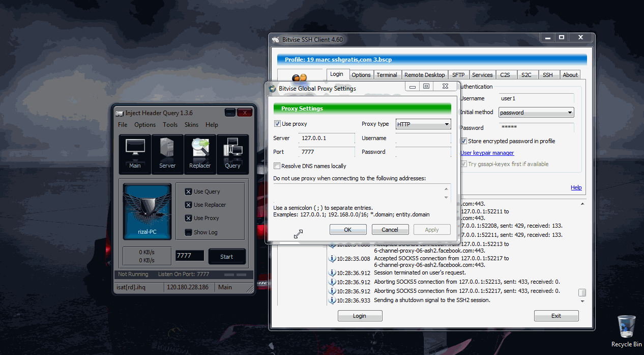Click log scrollbar thumb in Bitvise
The image size is (644, 355).
(582, 292)
